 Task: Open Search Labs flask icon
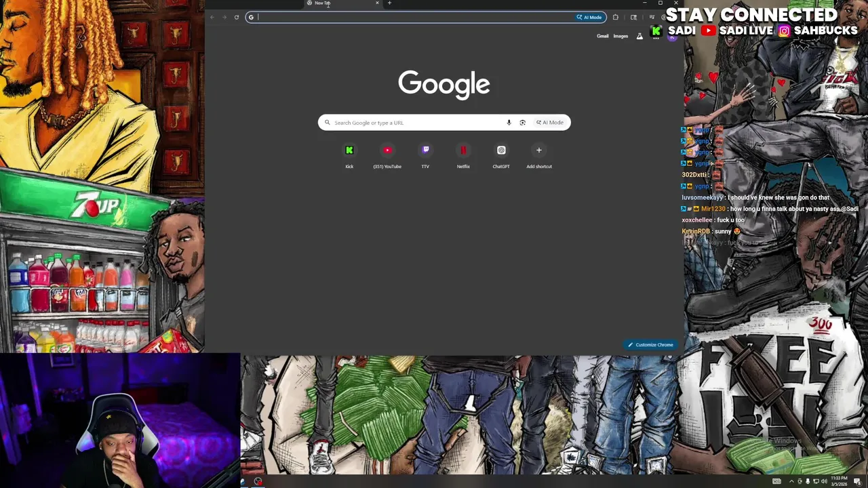pyautogui.click(x=639, y=36)
